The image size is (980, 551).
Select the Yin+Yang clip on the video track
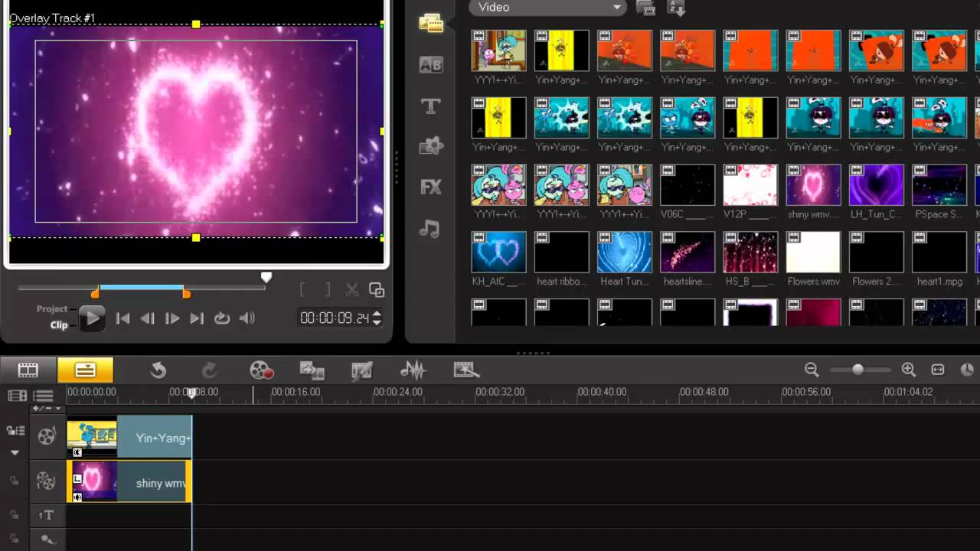[x=129, y=438]
